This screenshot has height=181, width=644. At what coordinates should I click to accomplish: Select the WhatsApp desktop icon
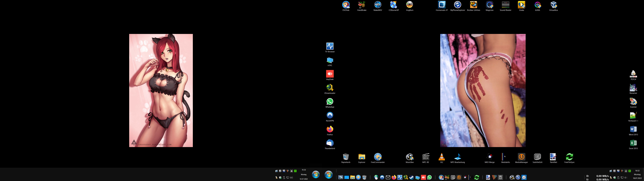(x=330, y=103)
